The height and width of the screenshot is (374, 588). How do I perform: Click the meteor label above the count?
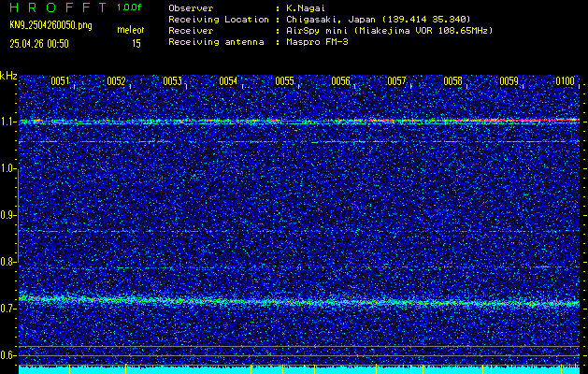tap(131, 30)
